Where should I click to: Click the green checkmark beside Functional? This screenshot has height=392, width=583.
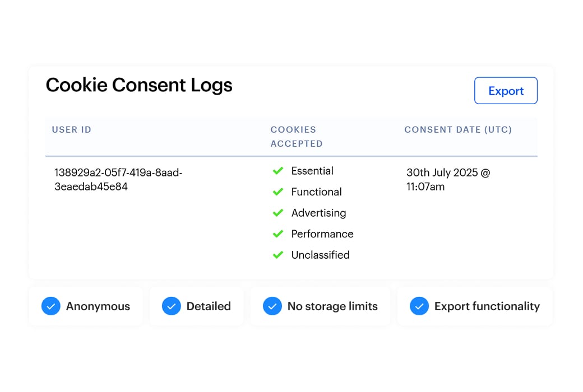coord(278,192)
